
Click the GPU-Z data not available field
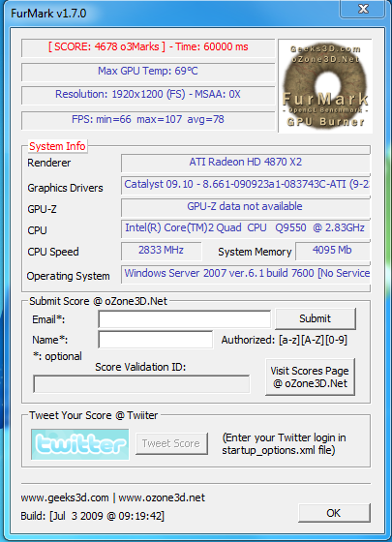point(246,207)
